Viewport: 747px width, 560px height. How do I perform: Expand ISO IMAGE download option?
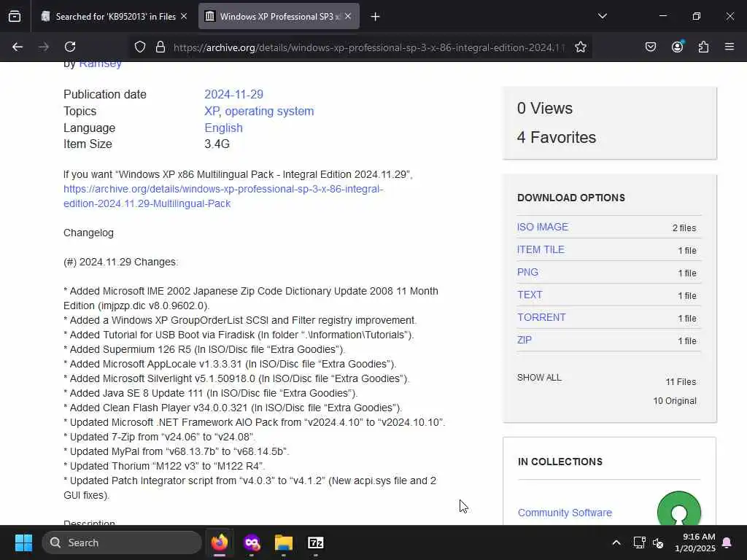pyautogui.click(x=543, y=227)
